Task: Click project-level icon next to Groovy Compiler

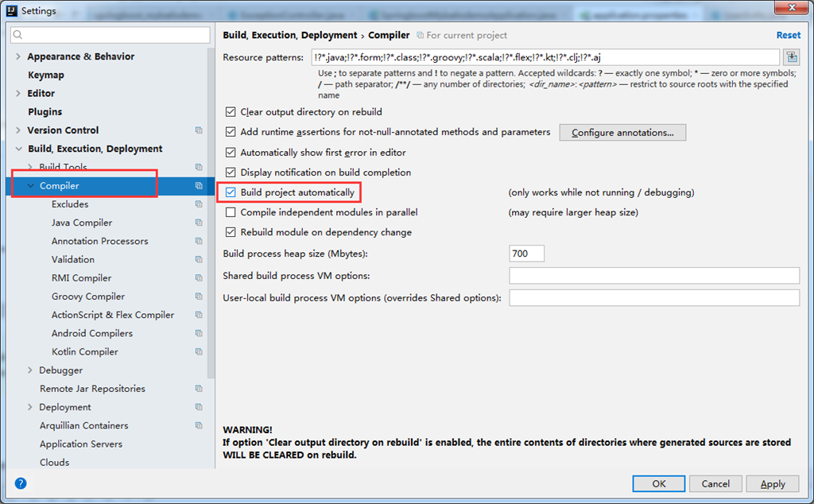Action: tap(199, 297)
